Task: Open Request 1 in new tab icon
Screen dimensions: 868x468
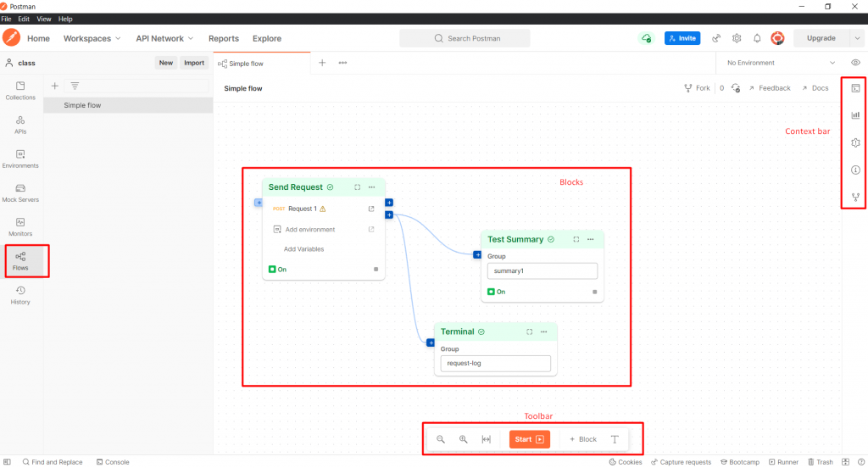Action: (371, 209)
